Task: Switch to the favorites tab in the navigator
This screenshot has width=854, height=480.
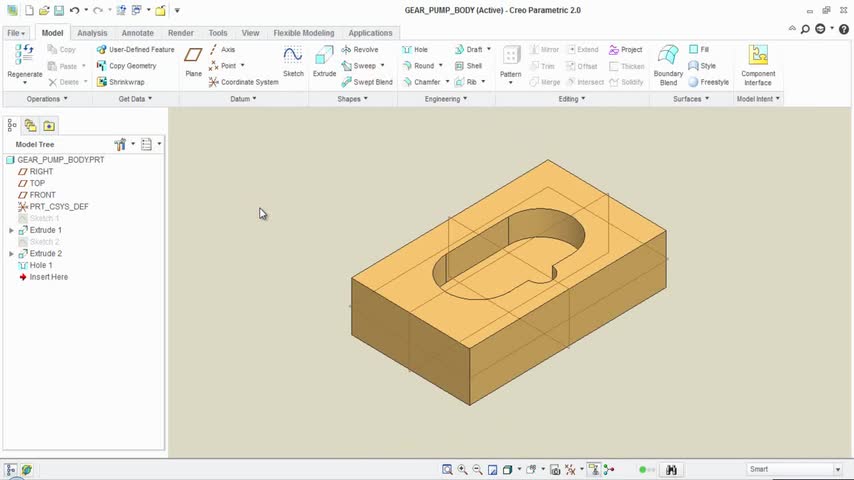Action: [49, 125]
